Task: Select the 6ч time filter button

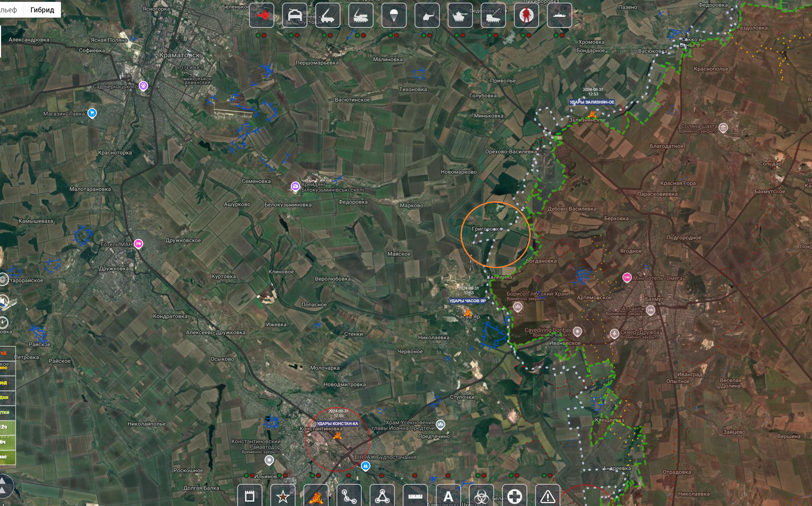Action: point(7,442)
